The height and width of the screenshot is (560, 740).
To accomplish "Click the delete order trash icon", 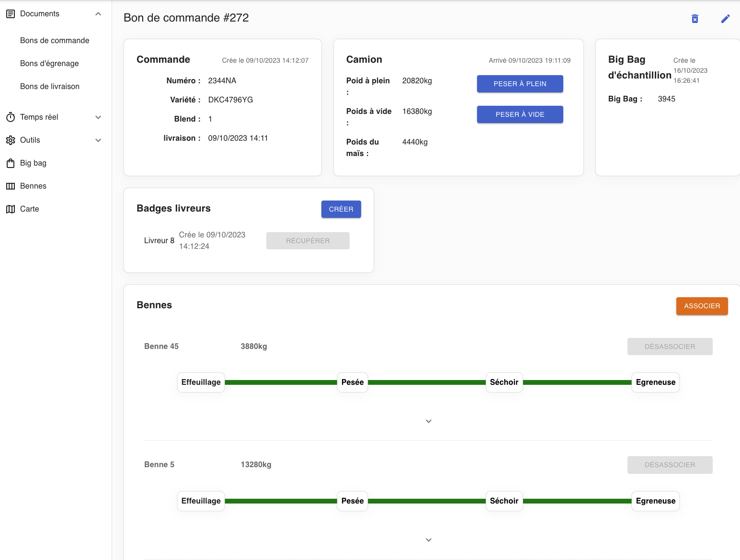I will (695, 19).
